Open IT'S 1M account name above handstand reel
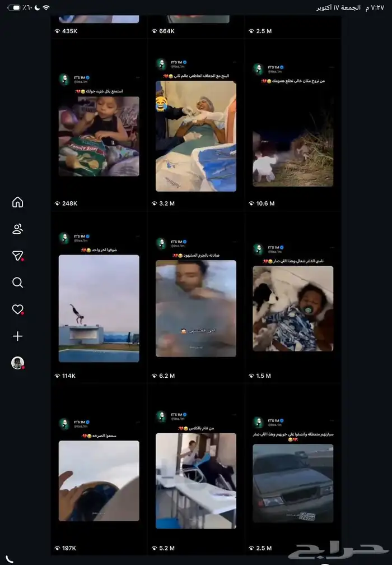Image resolution: width=392 pixels, height=565 pixels. coord(80,235)
